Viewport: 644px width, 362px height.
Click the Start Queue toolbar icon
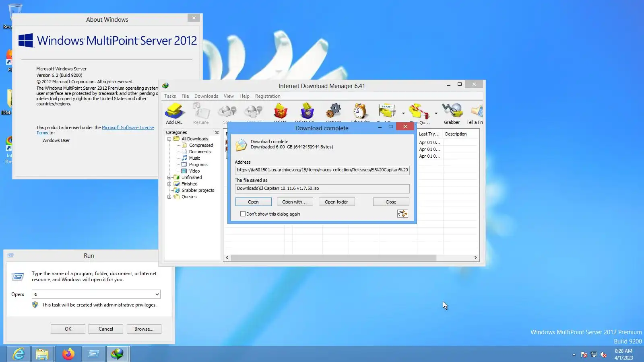tap(386, 111)
